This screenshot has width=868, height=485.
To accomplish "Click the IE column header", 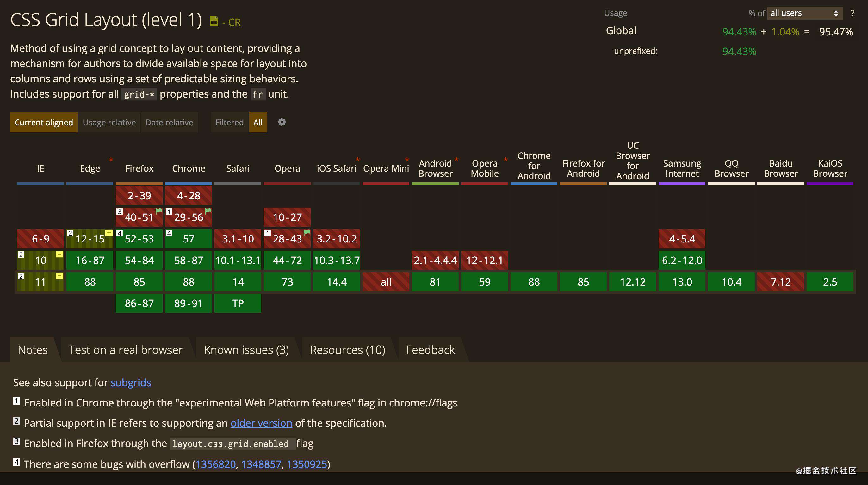I will coord(40,168).
